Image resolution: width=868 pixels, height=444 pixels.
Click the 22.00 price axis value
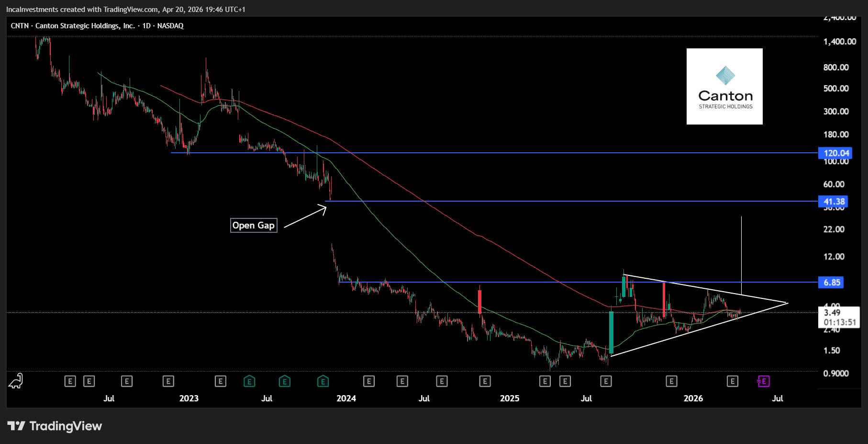[x=834, y=229]
